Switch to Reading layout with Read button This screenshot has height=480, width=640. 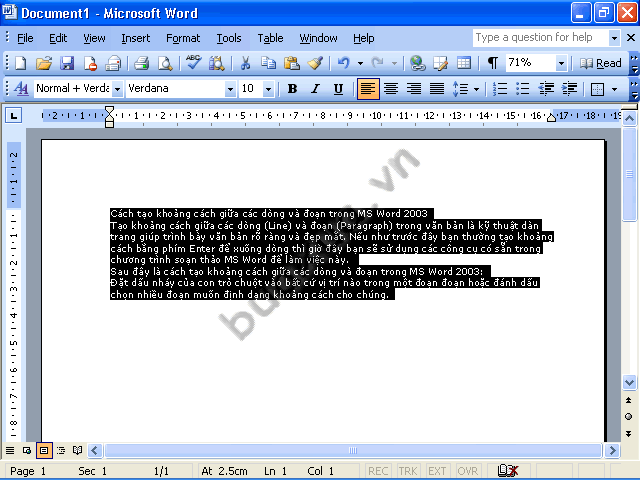coord(600,63)
